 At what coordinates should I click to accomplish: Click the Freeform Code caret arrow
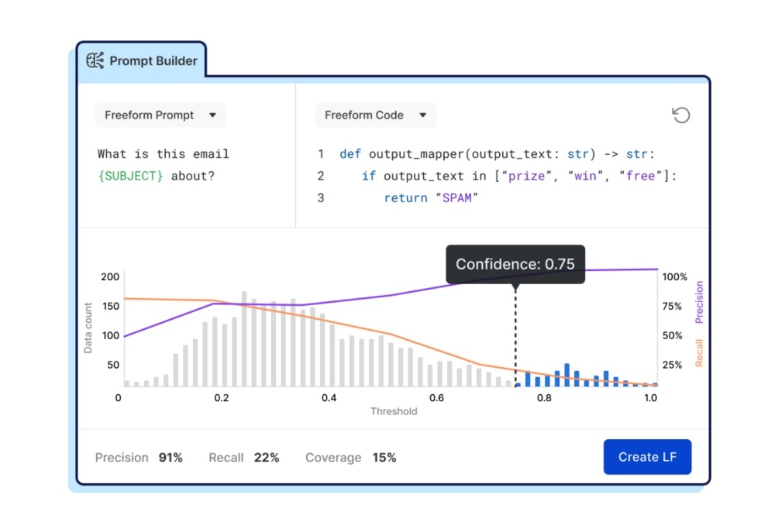coord(423,115)
